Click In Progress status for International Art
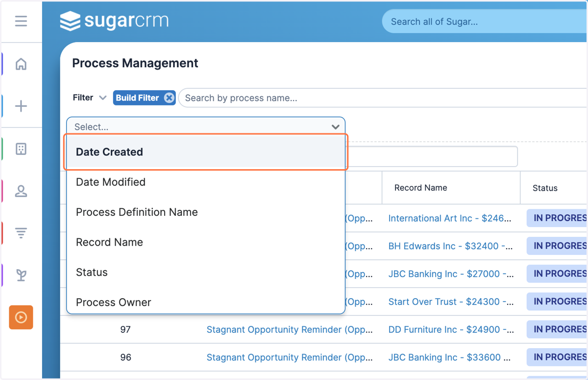This screenshot has width=588, height=380. pyautogui.click(x=557, y=218)
